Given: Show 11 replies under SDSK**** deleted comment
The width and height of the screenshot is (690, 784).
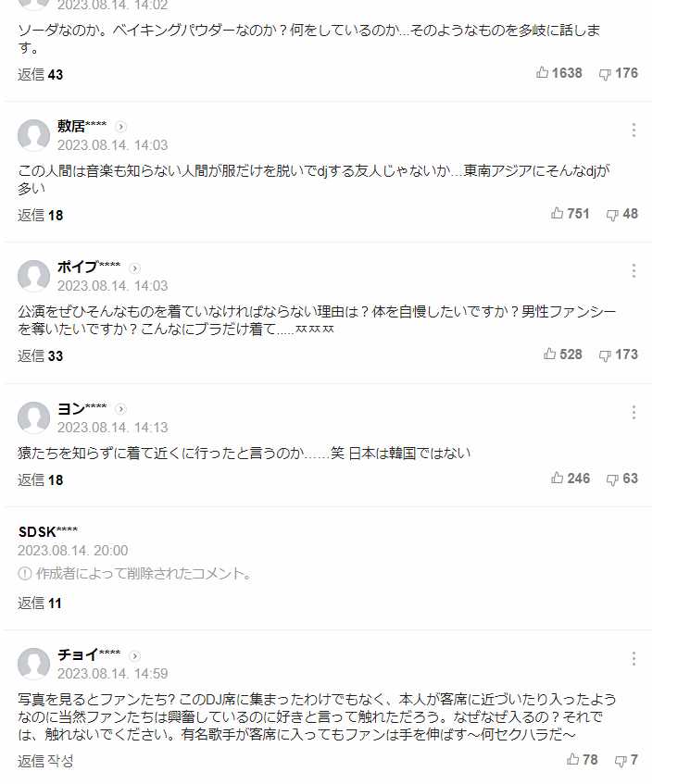Looking at the screenshot, I should 40,603.
